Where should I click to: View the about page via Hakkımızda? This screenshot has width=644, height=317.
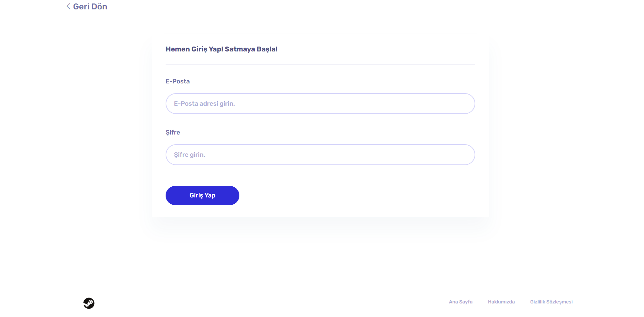click(501, 302)
